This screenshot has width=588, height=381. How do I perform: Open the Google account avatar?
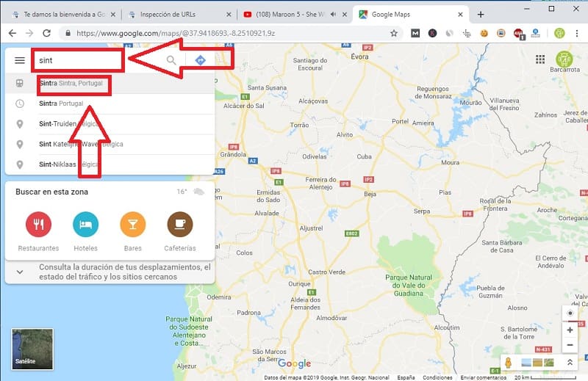(564, 59)
